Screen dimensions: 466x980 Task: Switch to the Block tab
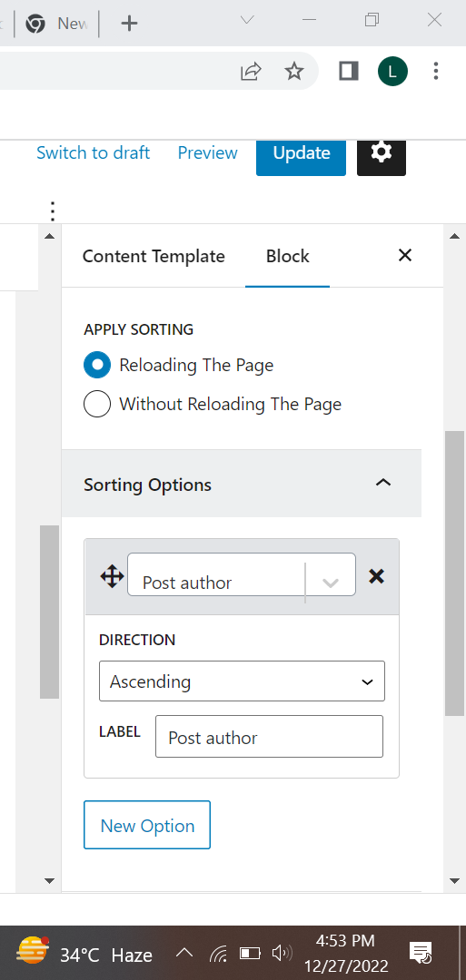click(x=288, y=256)
